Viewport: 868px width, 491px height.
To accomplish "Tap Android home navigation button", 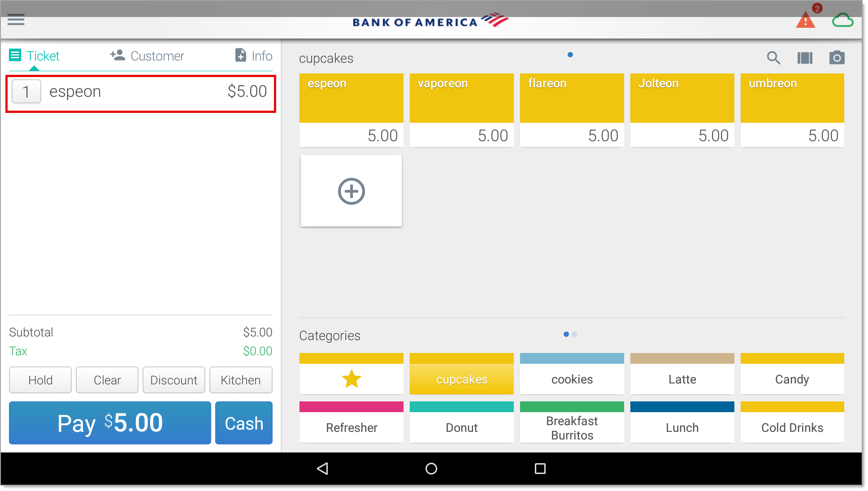I will pos(431,469).
